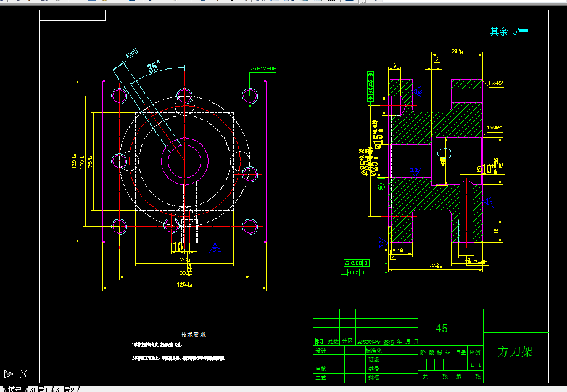Click the 重量 header cell
Screen dimensions: 567x392
[461, 353]
